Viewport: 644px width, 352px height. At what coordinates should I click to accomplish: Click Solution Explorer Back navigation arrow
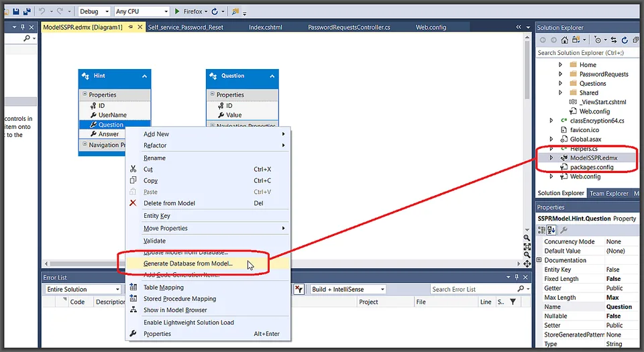pyautogui.click(x=543, y=40)
